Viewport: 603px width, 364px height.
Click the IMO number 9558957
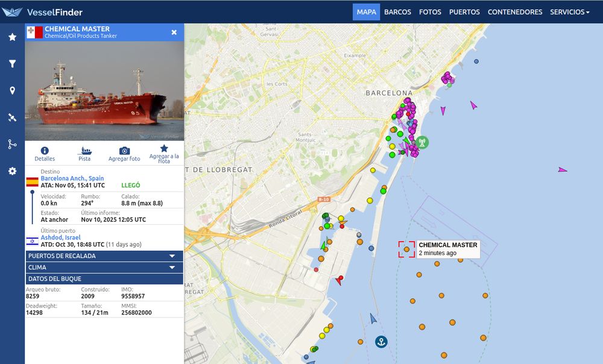(133, 296)
